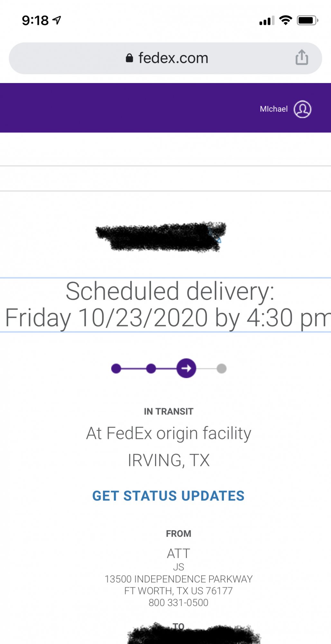The width and height of the screenshot is (331, 644).
Task: Click GET STATUS UPDATES link
Action: click(x=168, y=496)
